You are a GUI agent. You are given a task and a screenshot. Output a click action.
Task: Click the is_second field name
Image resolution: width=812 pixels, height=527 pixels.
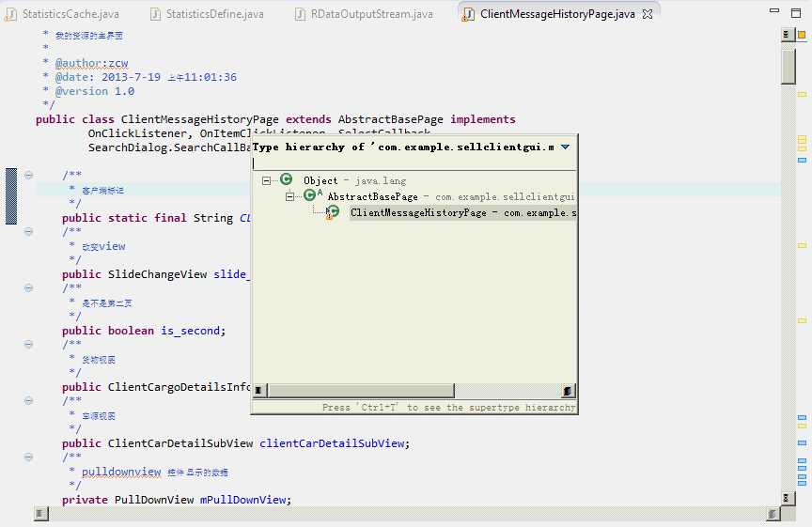coord(190,331)
